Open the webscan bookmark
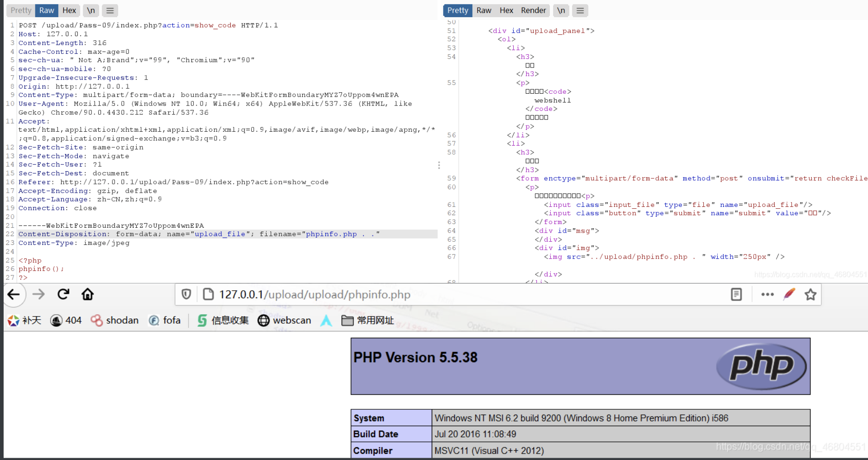Screen dimensions: 868x460 [x=285, y=321]
